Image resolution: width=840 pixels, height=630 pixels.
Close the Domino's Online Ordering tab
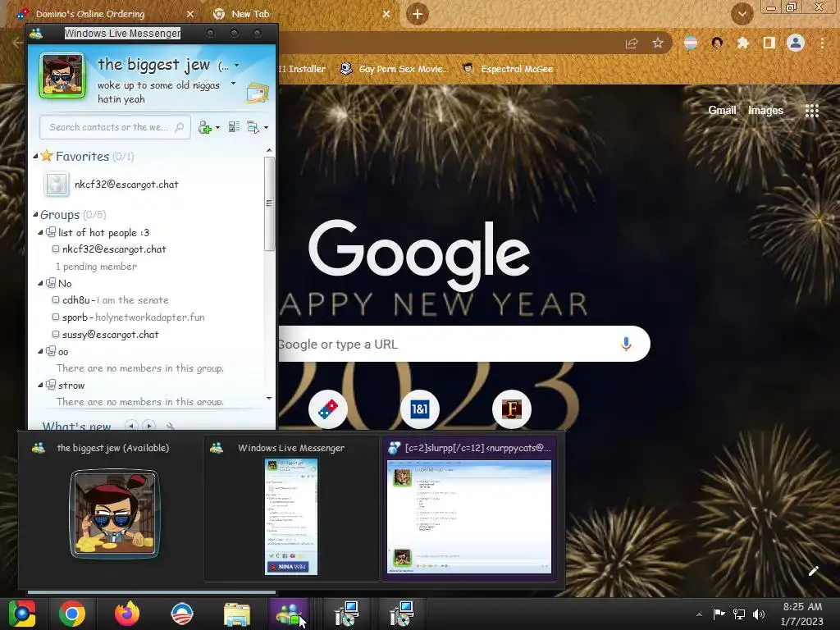(x=190, y=14)
